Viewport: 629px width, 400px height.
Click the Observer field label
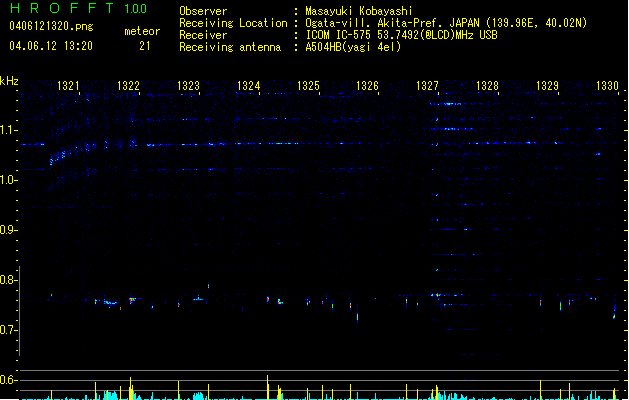(x=203, y=11)
